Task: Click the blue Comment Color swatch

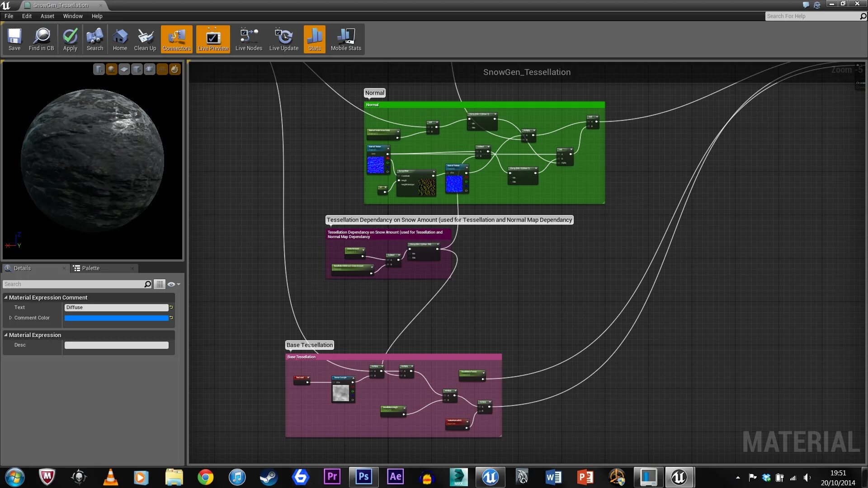Action: [116, 318]
